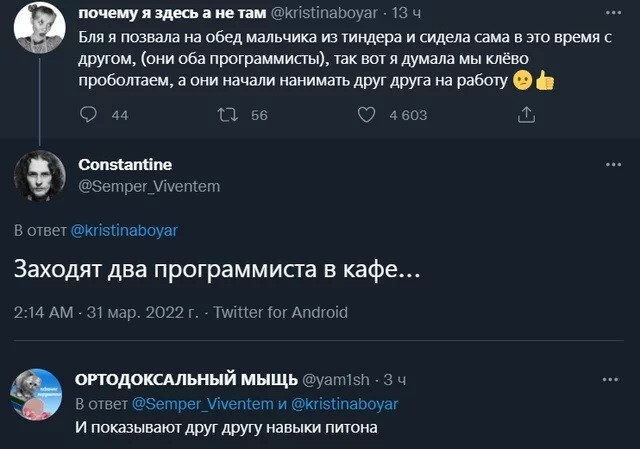Image resolution: width=640 pixels, height=449 pixels.
Task: Open the more options on the yam1sh reply
Action: point(610,379)
